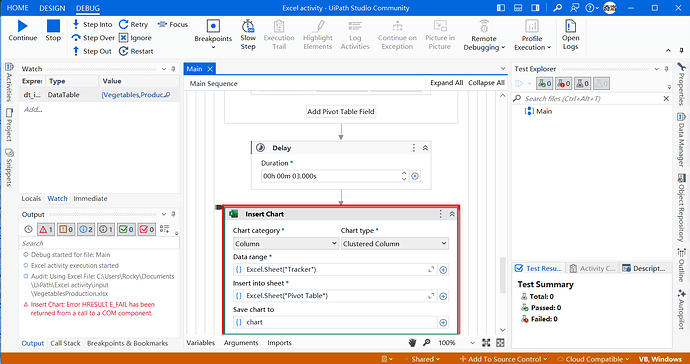This screenshot has height=364, width=690.
Task: Click the Add Pivot Table Field activity
Action: pyautogui.click(x=341, y=111)
